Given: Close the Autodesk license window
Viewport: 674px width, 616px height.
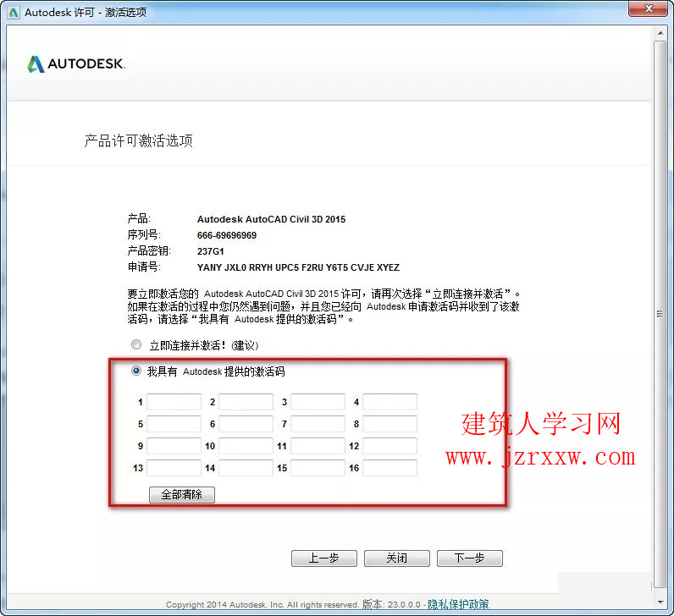Looking at the screenshot, I should pos(649,8).
